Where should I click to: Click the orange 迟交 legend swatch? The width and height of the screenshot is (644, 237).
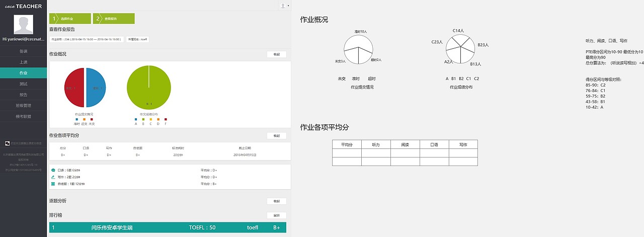tap(84, 119)
